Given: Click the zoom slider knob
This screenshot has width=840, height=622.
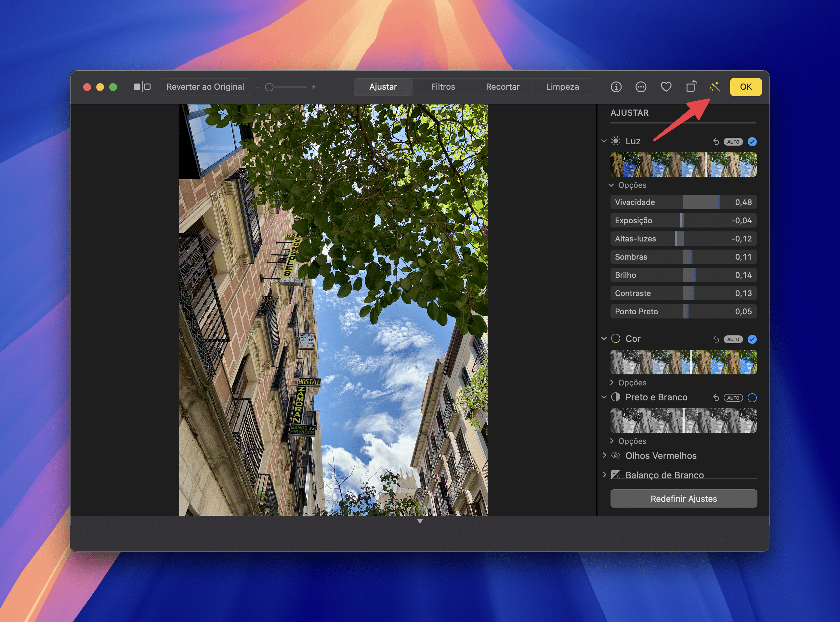Looking at the screenshot, I should pos(269,87).
